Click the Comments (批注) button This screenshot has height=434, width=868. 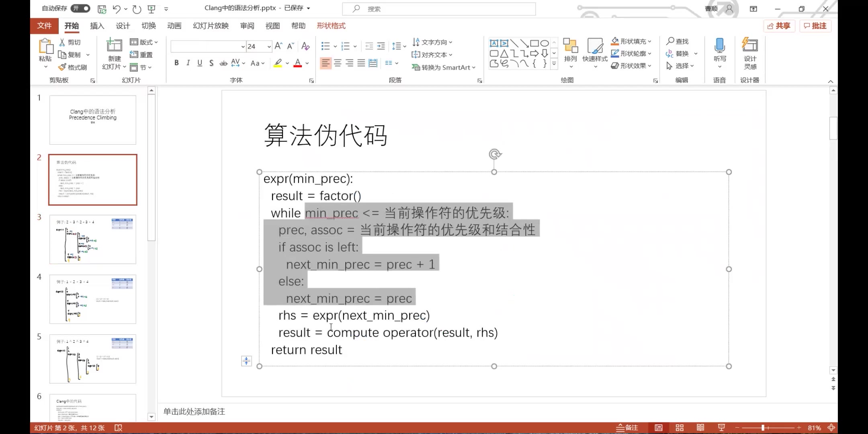point(815,26)
